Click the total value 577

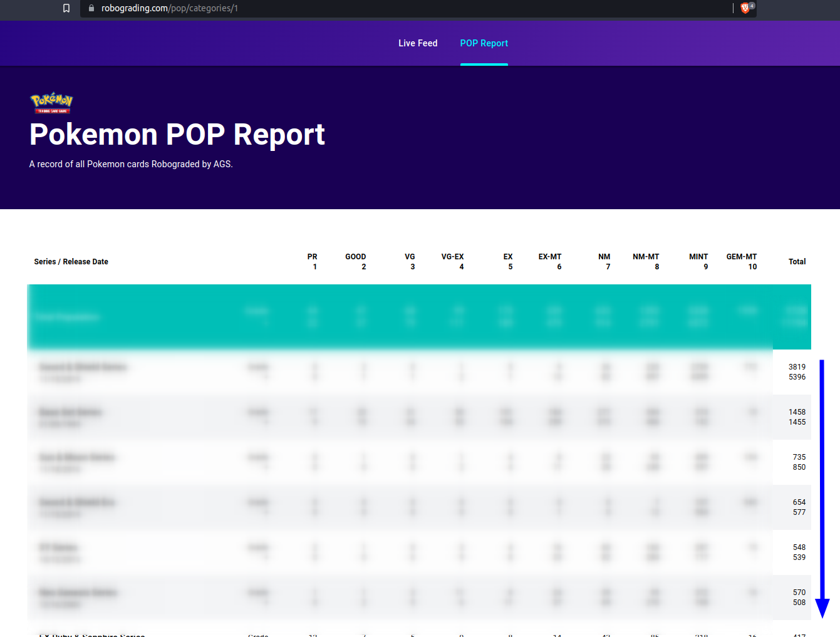coord(799,512)
